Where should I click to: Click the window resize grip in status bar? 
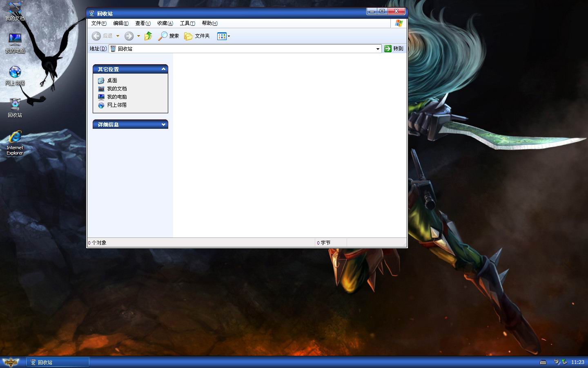pyautogui.click(x=405, y=244)
